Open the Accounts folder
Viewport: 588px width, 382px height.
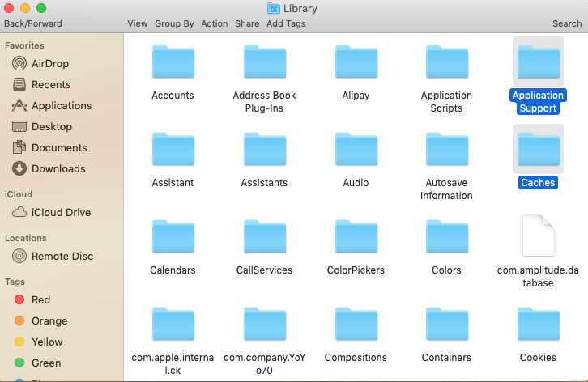[173, 63]
